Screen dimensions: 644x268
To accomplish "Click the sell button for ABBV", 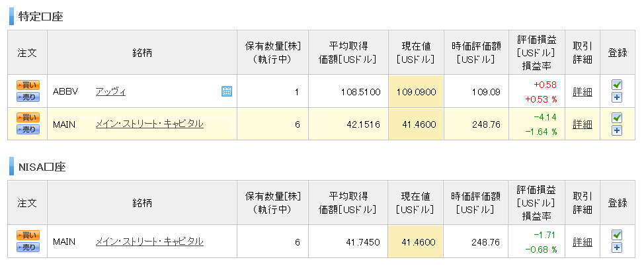I will (x=28, y=97).
